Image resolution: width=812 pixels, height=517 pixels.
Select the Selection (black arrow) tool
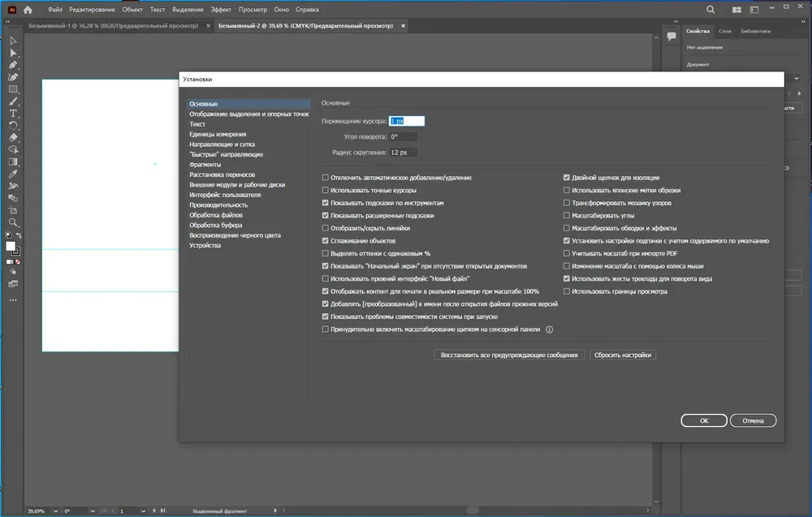[x=14, y=41]
